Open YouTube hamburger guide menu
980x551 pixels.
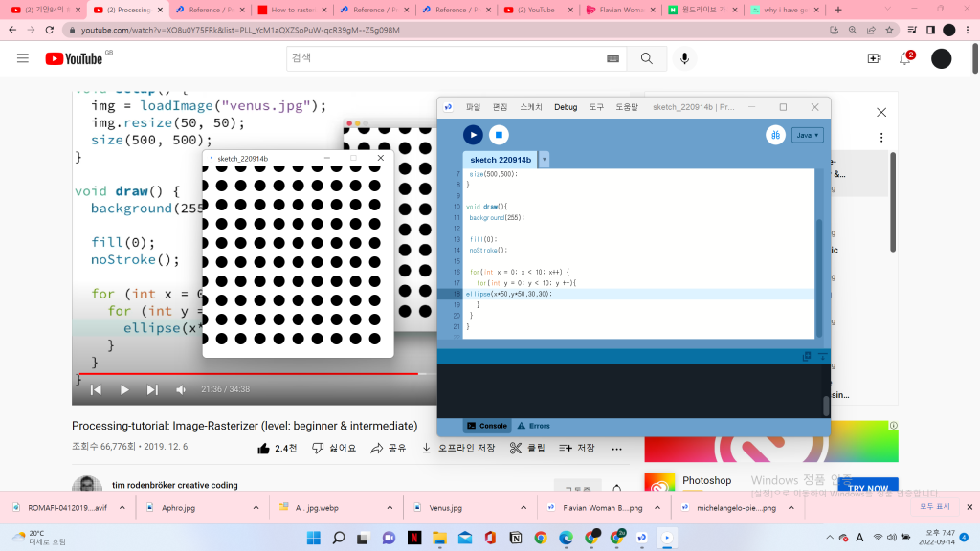point(23,58)
